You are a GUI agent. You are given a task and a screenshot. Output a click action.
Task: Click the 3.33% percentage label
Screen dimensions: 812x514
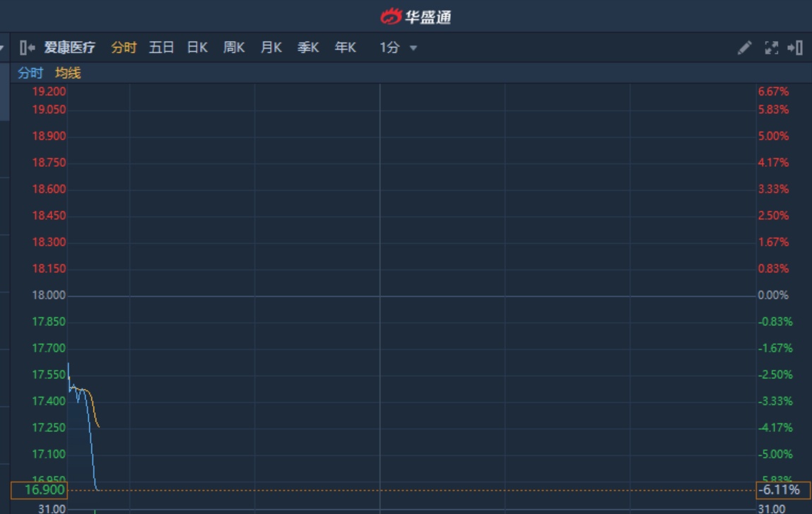coord(774,189)
